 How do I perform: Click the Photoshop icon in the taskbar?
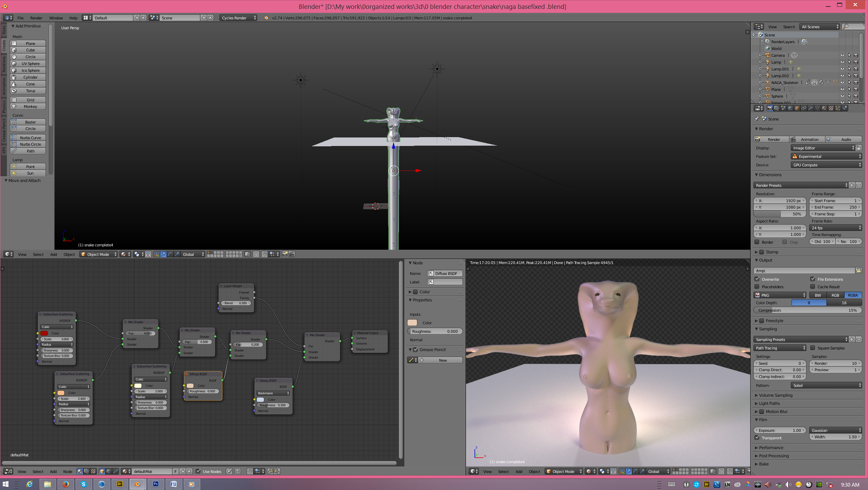[155, 484]
